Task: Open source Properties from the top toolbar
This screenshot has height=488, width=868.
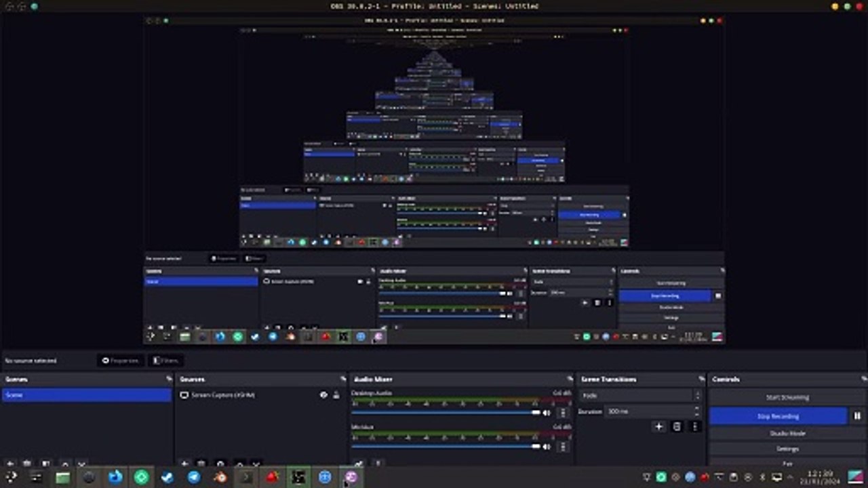Action: pos(121,361)
